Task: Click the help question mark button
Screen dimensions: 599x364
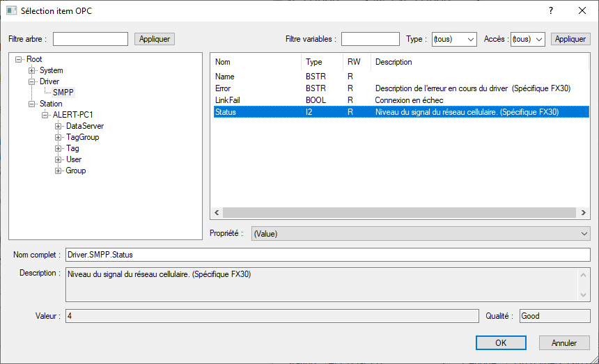Action: click(x=550, y=10)
